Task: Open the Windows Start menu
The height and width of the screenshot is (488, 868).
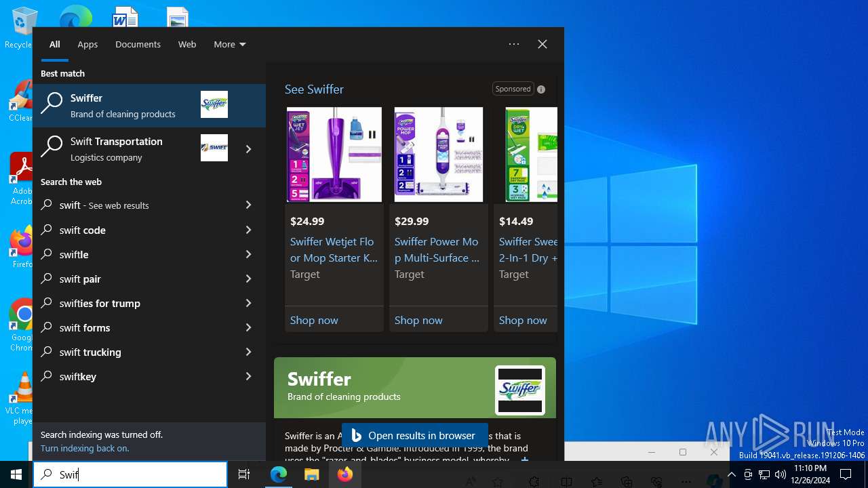Action: click(x=16, y=474)
